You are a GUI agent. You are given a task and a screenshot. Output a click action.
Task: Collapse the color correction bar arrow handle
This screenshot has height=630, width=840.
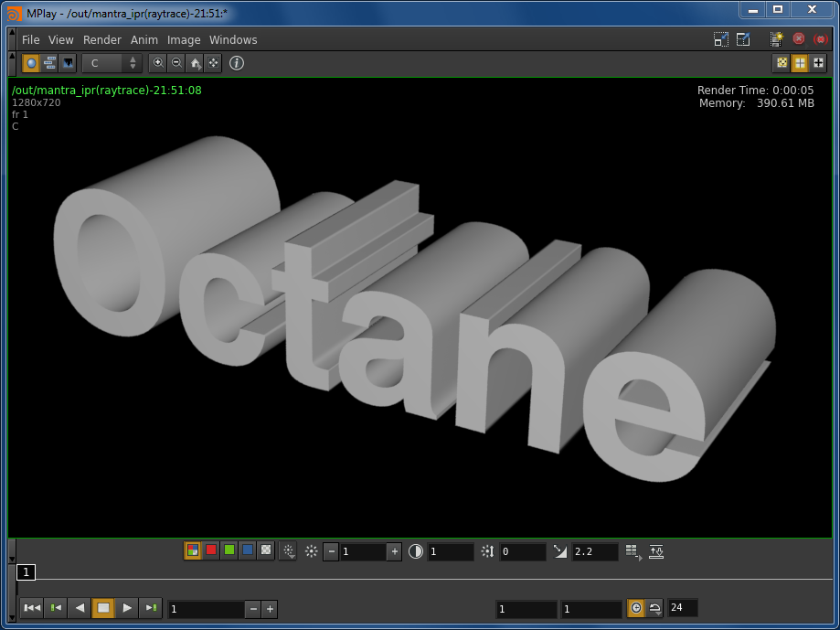(12, 551)
